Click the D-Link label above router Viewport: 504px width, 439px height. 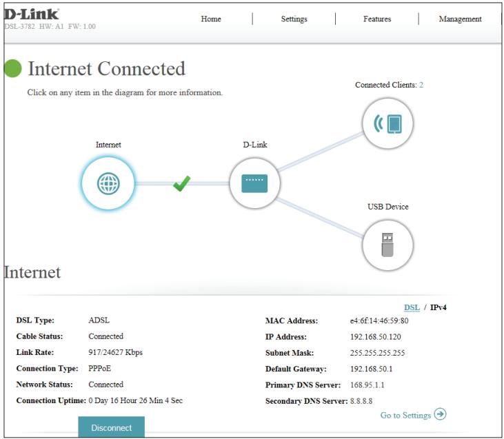coord(255,145)
